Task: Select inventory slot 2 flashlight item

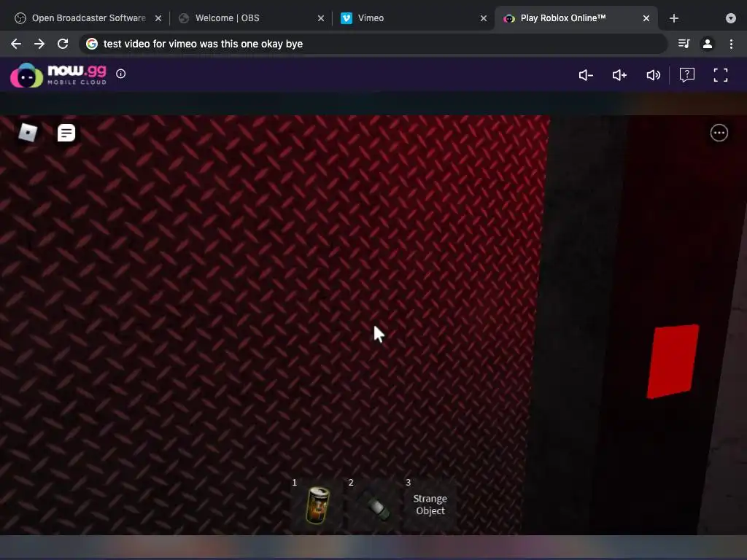Action: [374, 505]
